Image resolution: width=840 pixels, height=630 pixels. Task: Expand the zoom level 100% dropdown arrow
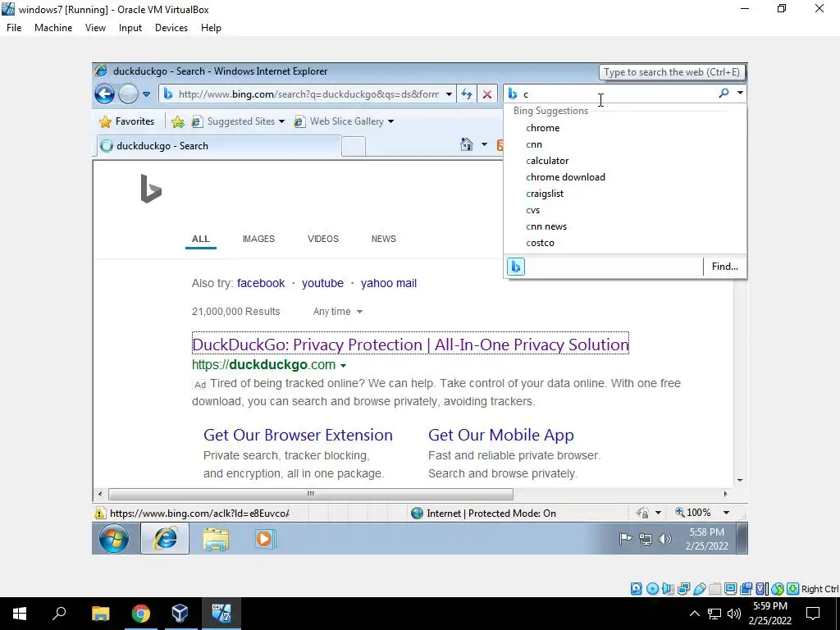[x=726, y=514]
